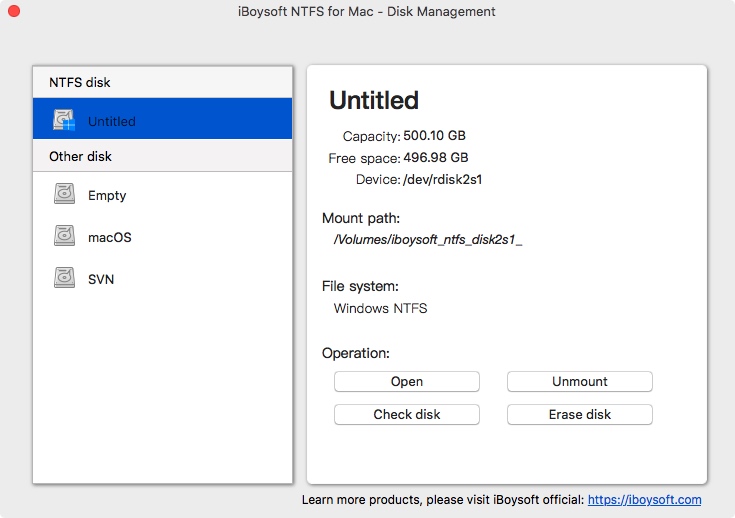Click the Erase disk button
Viewport: 735px width, 518px height.
pyautogui.click(x=579, y=414)
